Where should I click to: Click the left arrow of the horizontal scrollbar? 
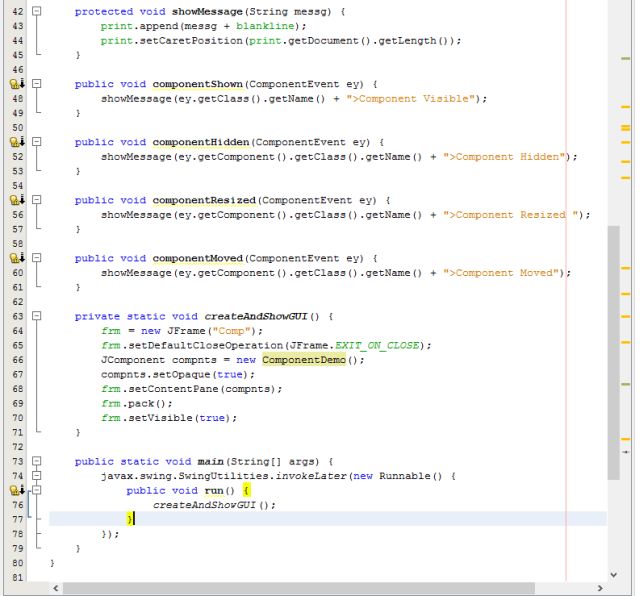56,588
